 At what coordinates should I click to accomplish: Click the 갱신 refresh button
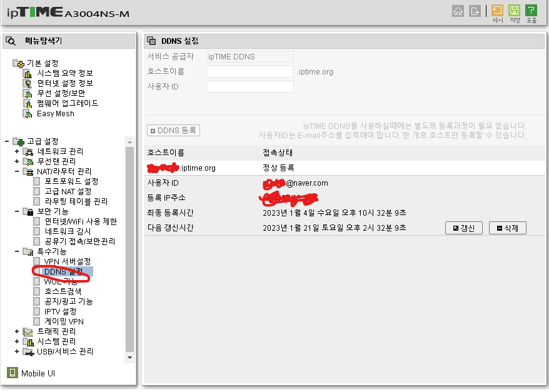(464, 228)
